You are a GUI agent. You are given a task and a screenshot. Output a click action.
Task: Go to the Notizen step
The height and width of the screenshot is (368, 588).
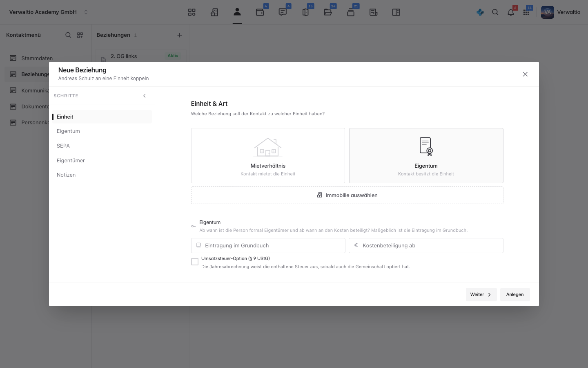(102, 175)
